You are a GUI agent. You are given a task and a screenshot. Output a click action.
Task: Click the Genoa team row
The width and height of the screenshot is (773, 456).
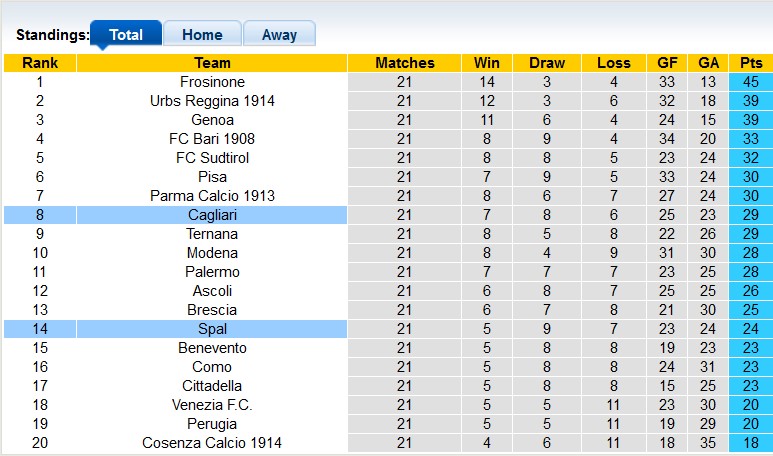[212, 120]
